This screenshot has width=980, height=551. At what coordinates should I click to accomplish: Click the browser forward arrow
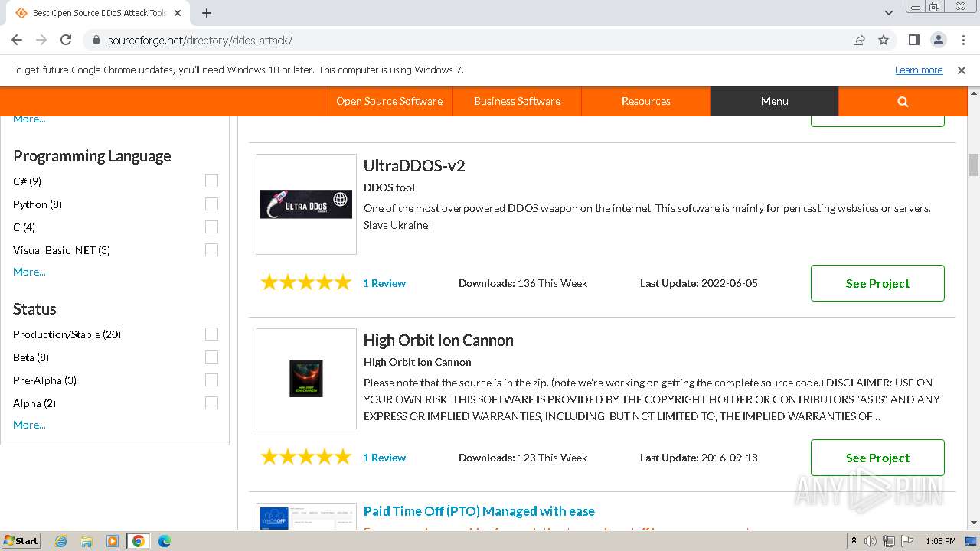[x=41, y=40]
